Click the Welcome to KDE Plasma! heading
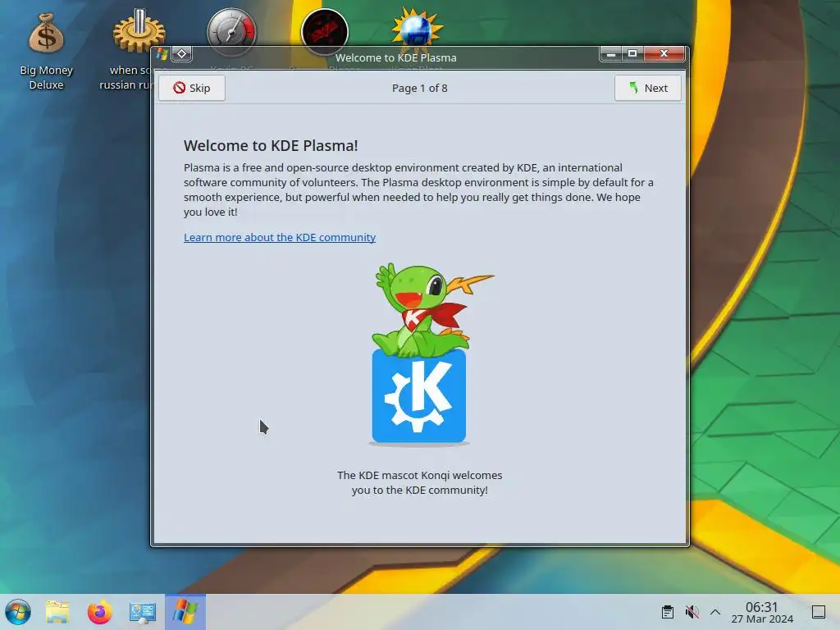The width and height of the screenshot is (840, 630). point(271,146)
